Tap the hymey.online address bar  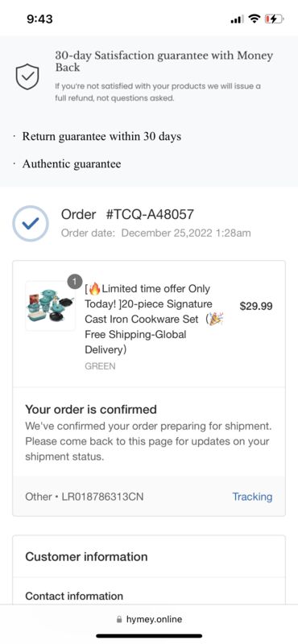pyautogui.click(x=149, y=619)
